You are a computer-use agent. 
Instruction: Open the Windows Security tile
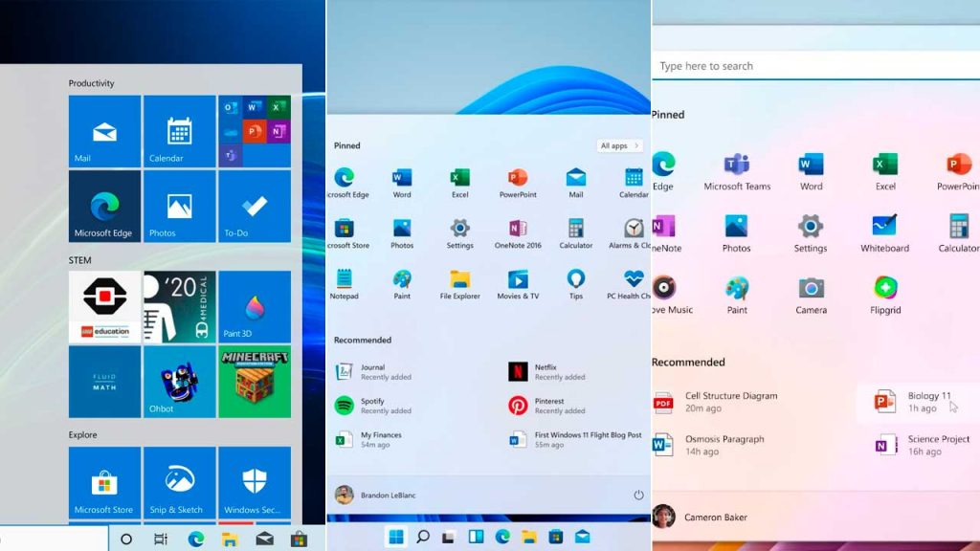(x=255, y=482)
